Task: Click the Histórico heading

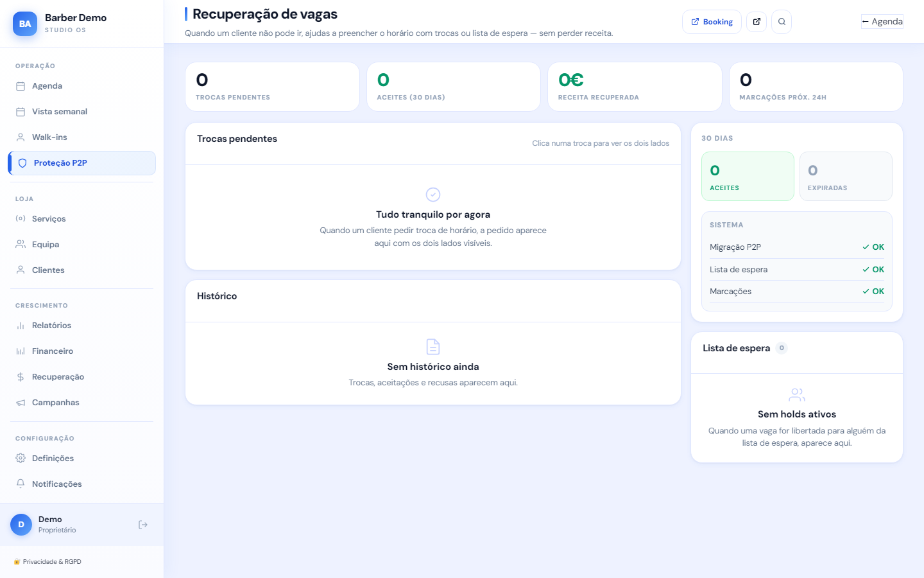Action: click(x=217, y=296)
